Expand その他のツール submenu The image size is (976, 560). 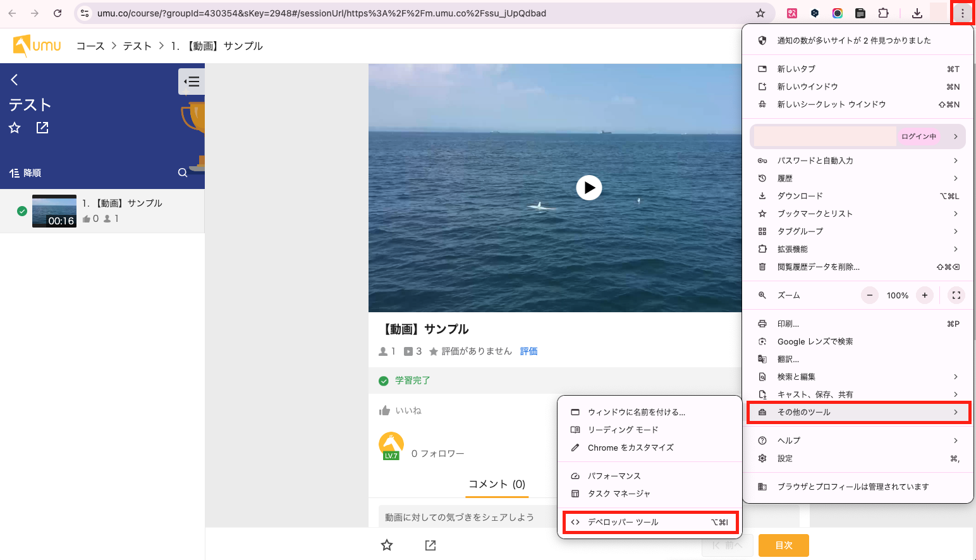(x=858, y=412)
